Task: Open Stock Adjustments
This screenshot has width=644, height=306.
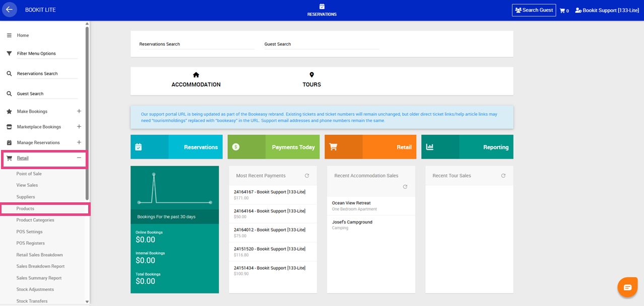Action: tap(35, 289)
